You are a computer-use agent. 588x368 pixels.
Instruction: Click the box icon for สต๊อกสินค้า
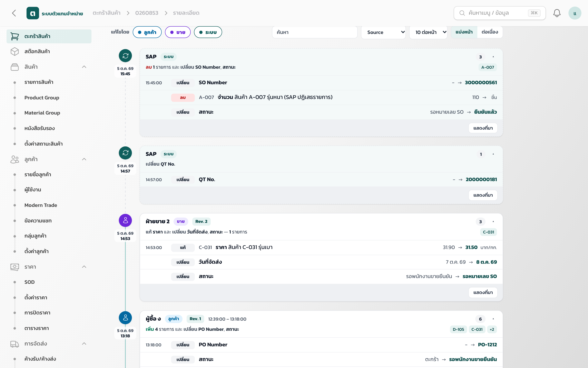pyautogui.click(x=14, y=51)
